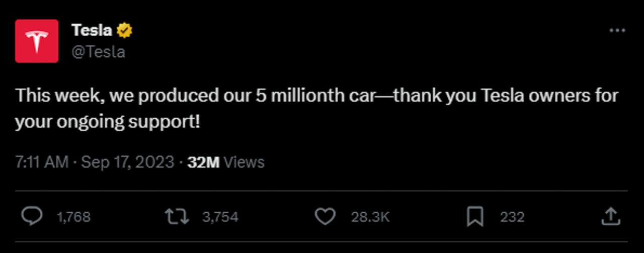Click the word "Views" beside 32M
The image size is (644, 253).
244,162
